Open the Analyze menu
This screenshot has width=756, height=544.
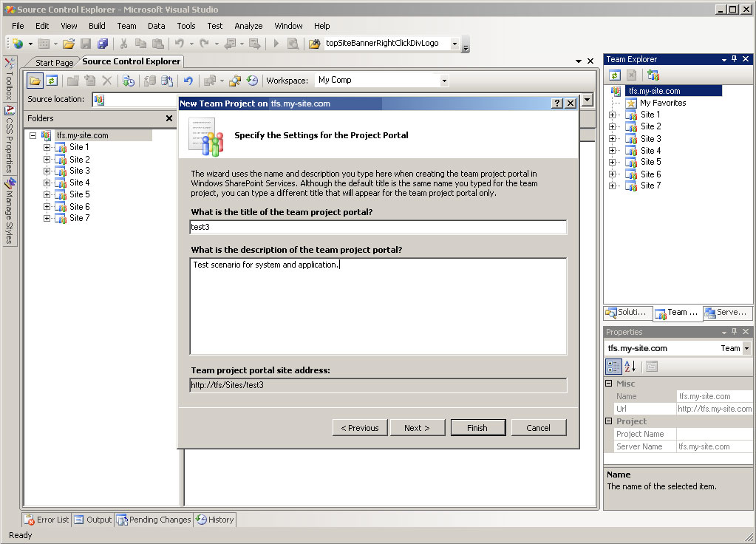pos(248,26)
